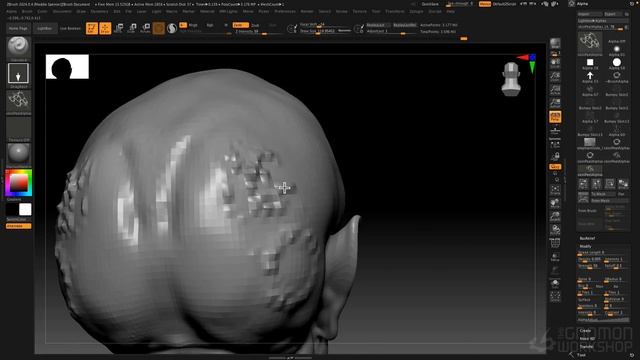Click the silhouette thumbnail in canvas corner
This screenshot has width=640, height=360.
[x=67, y=67]
